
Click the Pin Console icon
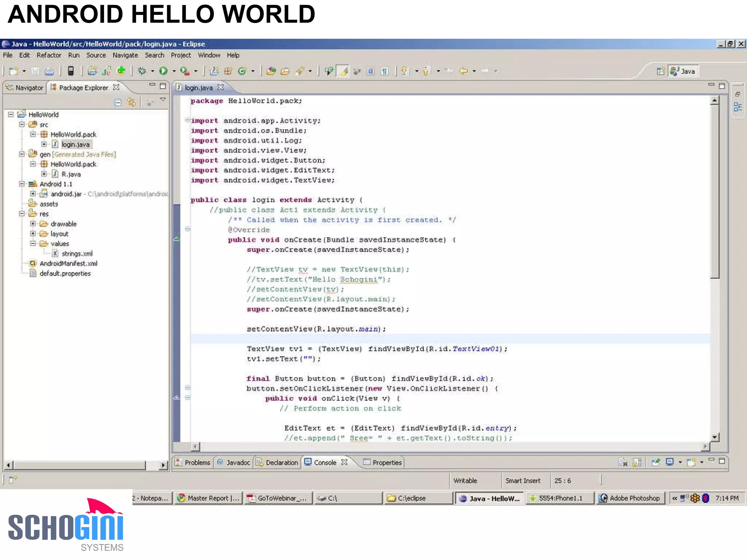click(x=655, y=462)
